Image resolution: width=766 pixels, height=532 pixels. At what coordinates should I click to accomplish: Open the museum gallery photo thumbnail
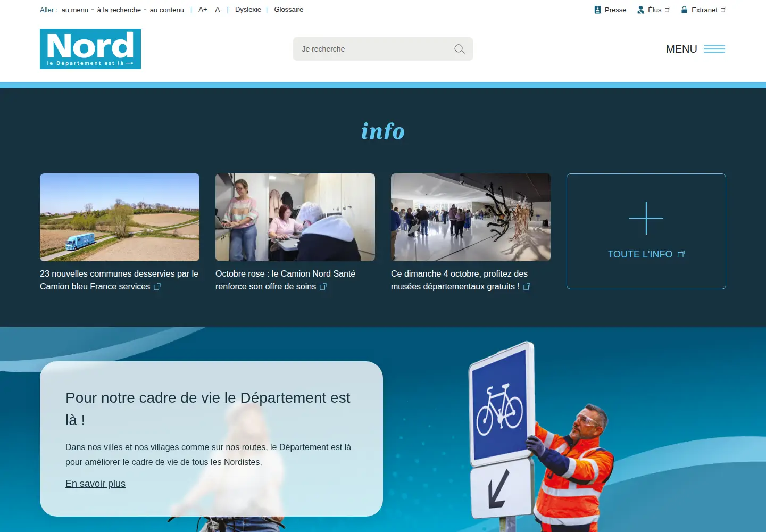pos(471,217)
